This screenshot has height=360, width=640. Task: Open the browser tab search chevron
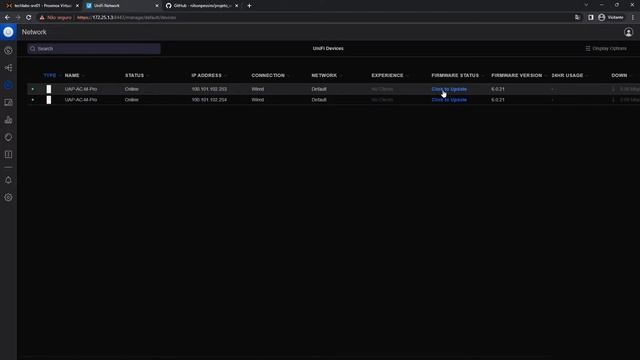click(586, 5)
